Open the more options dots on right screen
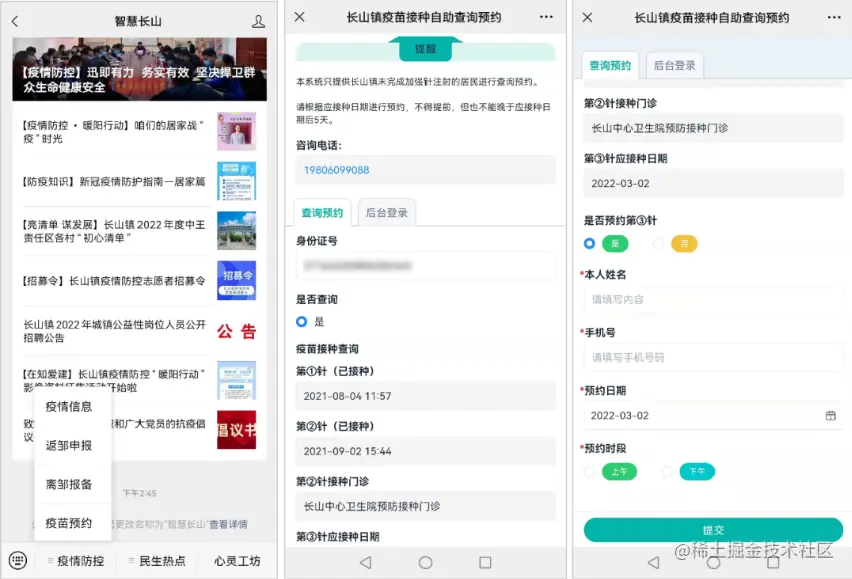The height and width of the screenshot is (579, 852). (x=834, y=17)
